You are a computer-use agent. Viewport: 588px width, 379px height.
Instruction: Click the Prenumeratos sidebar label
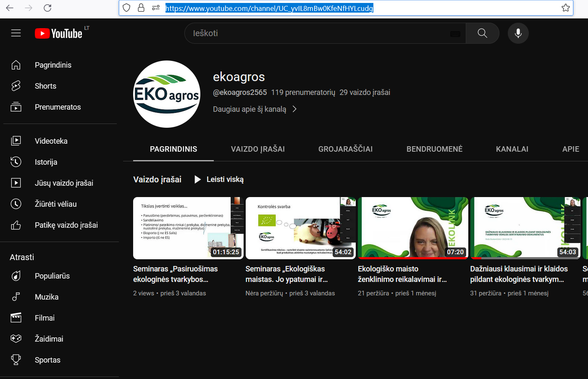58,107
